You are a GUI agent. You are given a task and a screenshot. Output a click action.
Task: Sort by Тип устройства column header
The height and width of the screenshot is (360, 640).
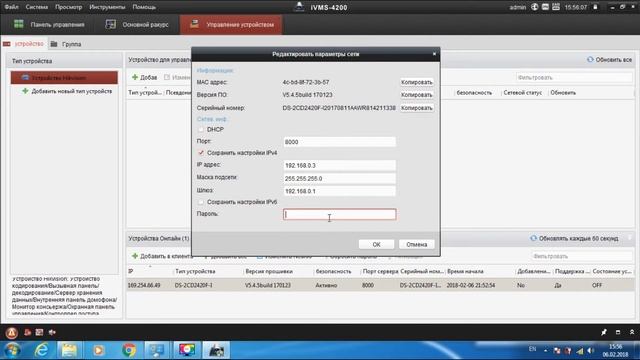pos(195,271)
